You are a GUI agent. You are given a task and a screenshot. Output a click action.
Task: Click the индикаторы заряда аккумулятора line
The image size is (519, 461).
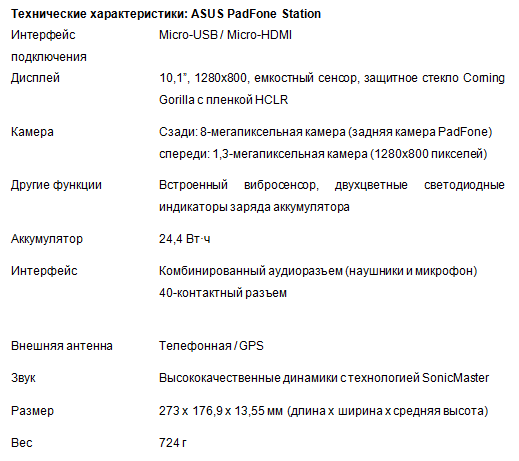(x=254, y=207)
